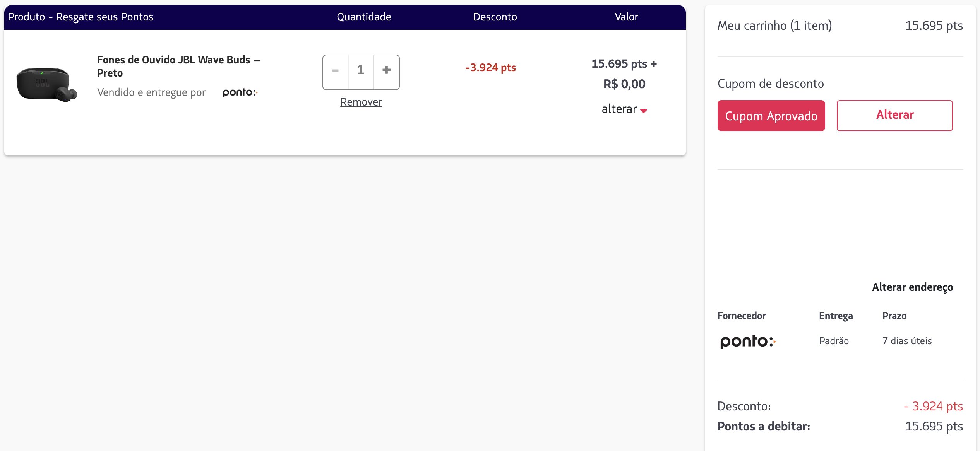Click the Meu carrinho (1 item) heading
Image resolution: width=980 pixels, height=451 pixels.
[774, 26]
